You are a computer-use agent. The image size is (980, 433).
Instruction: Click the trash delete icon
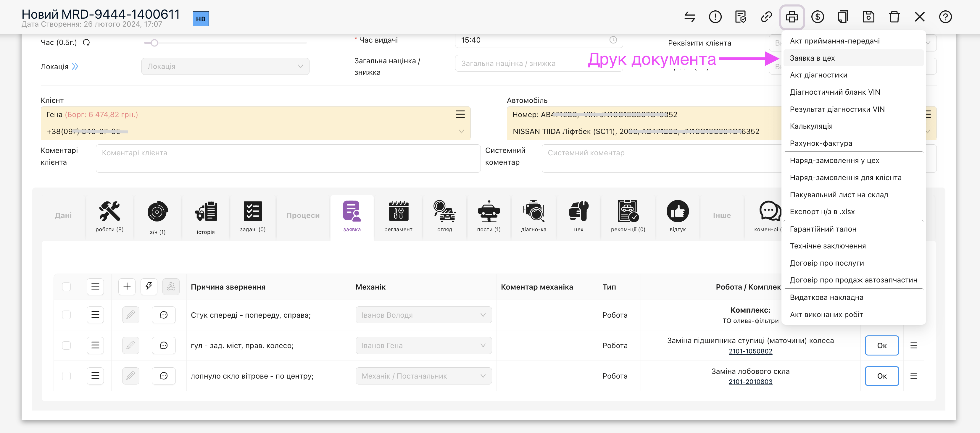point(894,17)
